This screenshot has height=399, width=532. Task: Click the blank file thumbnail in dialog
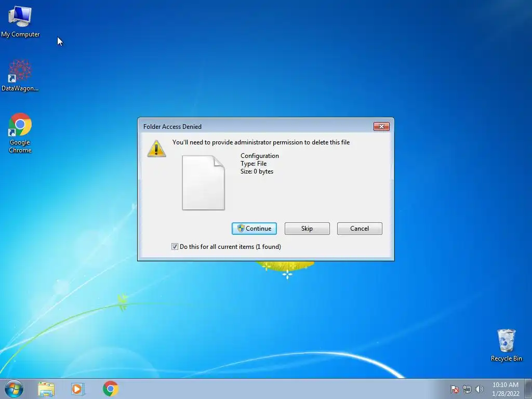(x=203, y=182)
